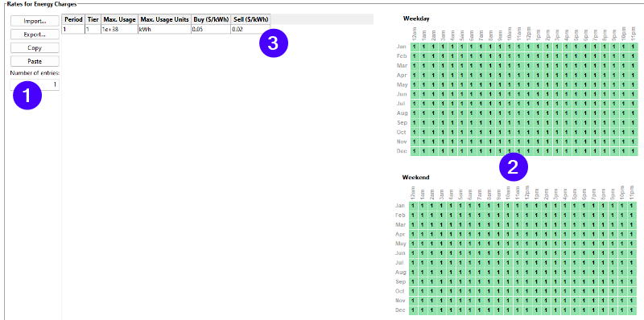Click the Sell rate cell 0.02
The height and width of the screenshot is (320, 644).
pos(250,29)
